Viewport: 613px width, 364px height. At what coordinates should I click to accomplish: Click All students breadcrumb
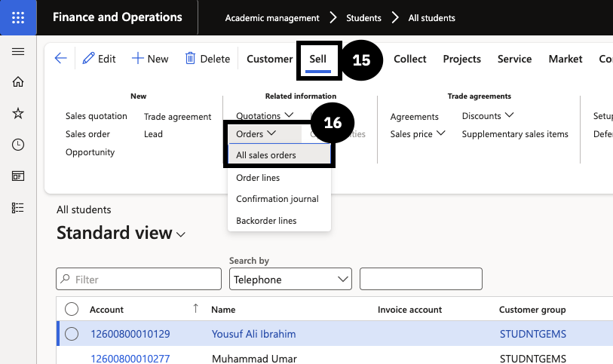tap(431, 18)
